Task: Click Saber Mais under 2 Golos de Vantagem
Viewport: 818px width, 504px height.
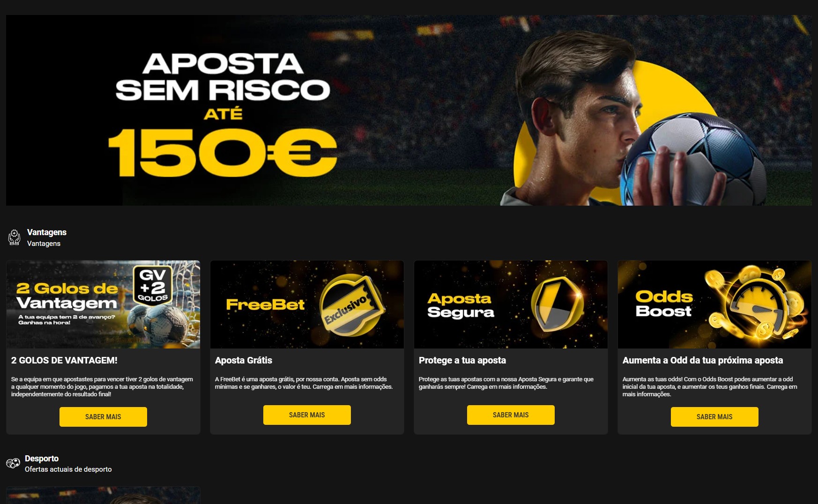Action: 103,417
